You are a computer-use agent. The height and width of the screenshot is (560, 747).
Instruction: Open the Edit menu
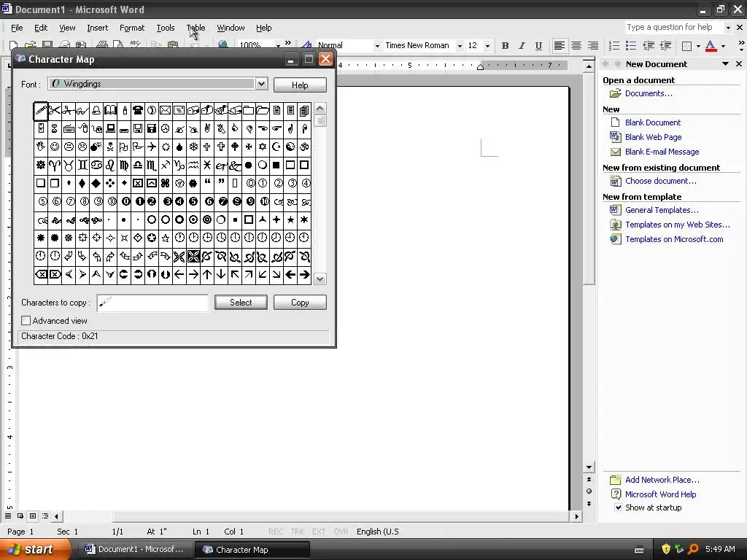coord(41,28)
